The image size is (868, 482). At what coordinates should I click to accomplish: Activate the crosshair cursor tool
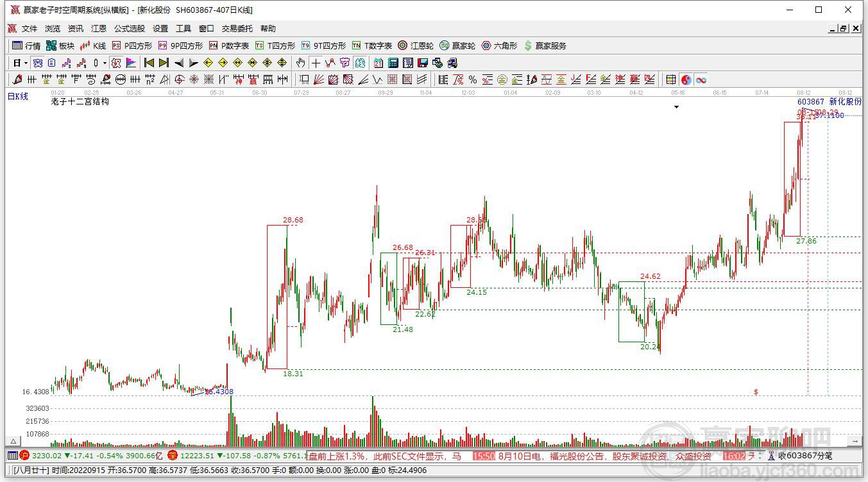[316, 63]
